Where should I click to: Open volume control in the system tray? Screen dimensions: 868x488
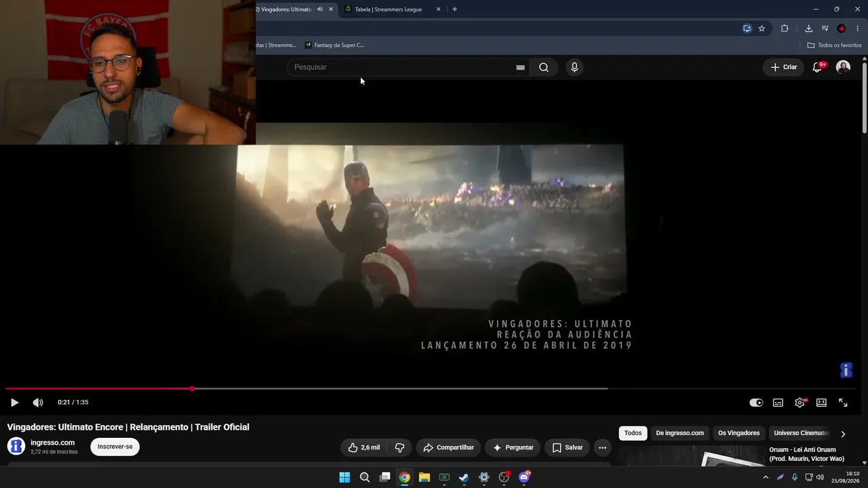[820, 477]
